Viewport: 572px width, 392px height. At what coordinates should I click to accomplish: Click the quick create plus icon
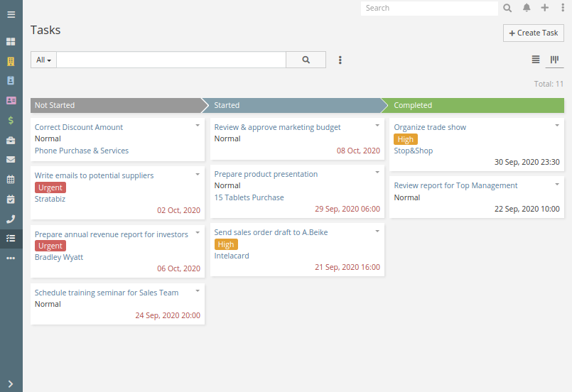pyautogui.click(x=544, y=8)
